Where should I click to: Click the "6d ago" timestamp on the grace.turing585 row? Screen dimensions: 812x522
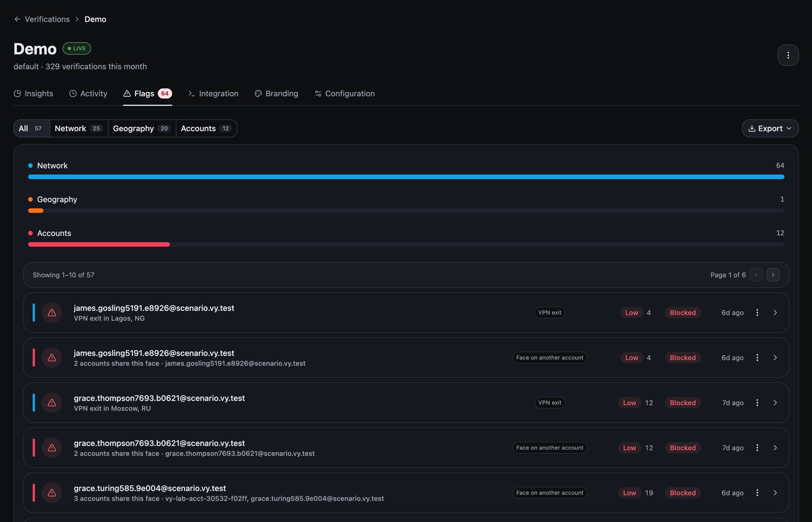coord(732,493)
